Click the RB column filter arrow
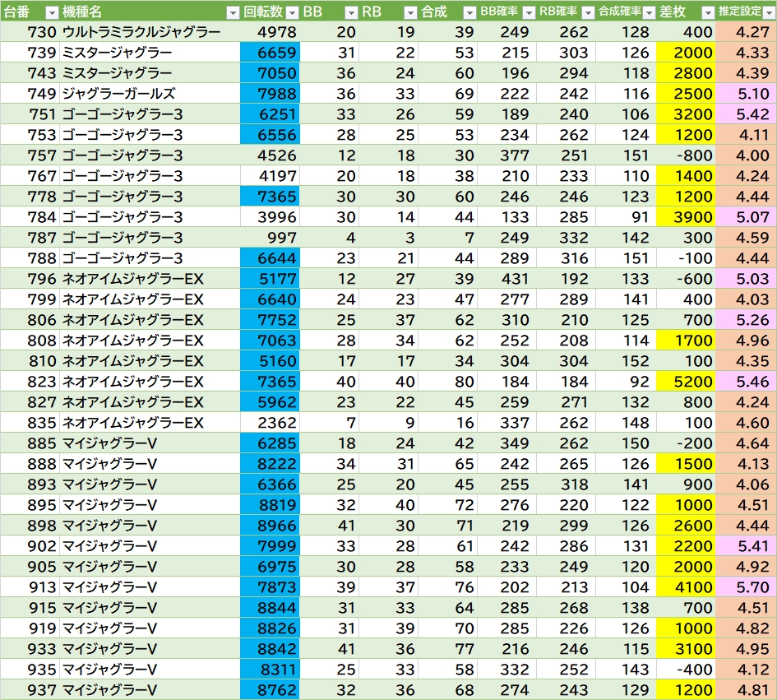Image resolution: width=777 pixels, height=700 pixels. coord(409,12)
